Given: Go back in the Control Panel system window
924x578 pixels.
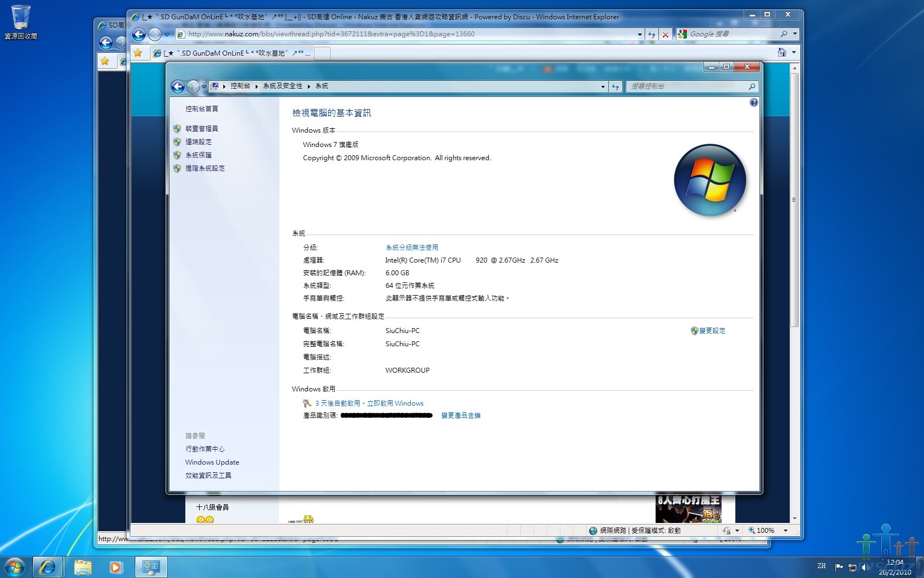Looking at the screenshot, I should [x=178, y=86].
